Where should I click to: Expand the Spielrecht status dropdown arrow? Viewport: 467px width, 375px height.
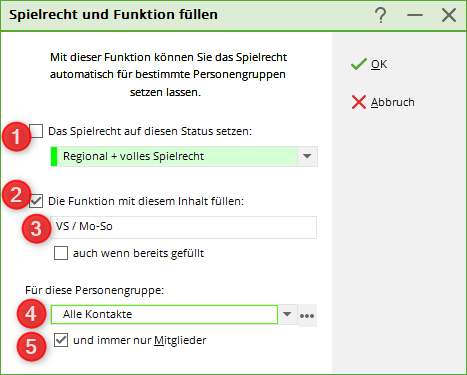click(x=307, y=156)
